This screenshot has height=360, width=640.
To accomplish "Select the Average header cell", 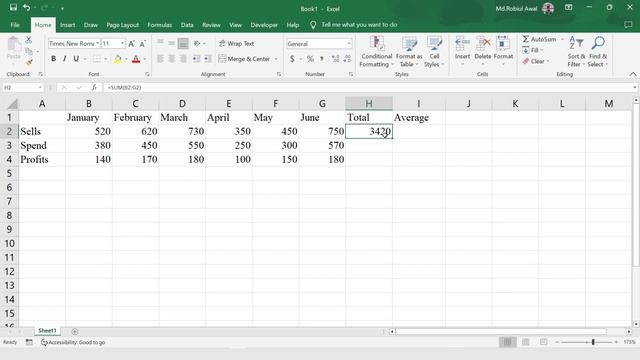I will (x=419, y=118).
